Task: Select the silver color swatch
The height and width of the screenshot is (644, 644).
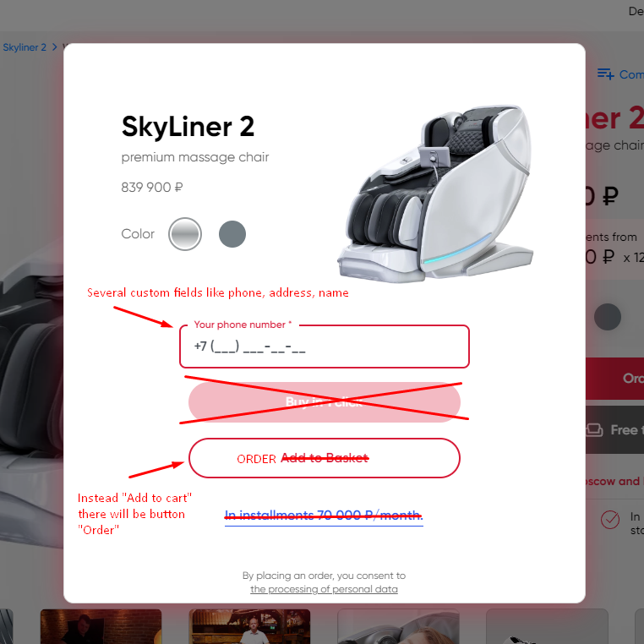Action: click(x=185, y=234)
